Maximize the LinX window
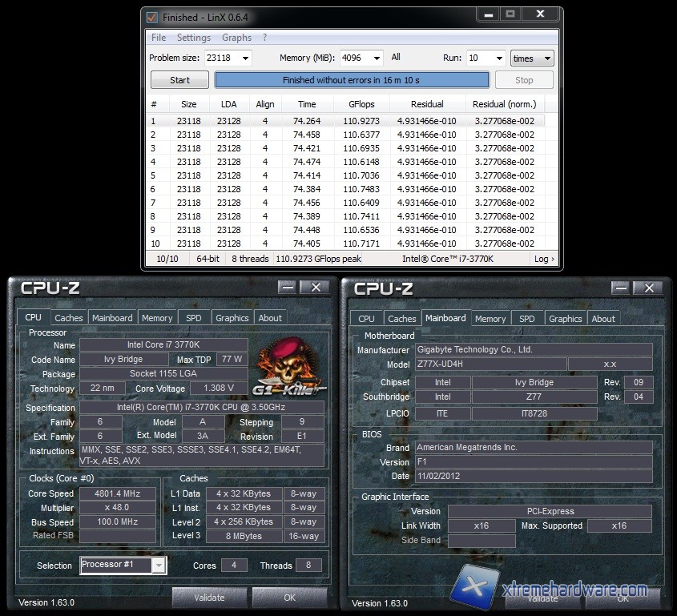The height and width of the screenshot is (616, 677). pyautogui.click(x=511, y=15)
